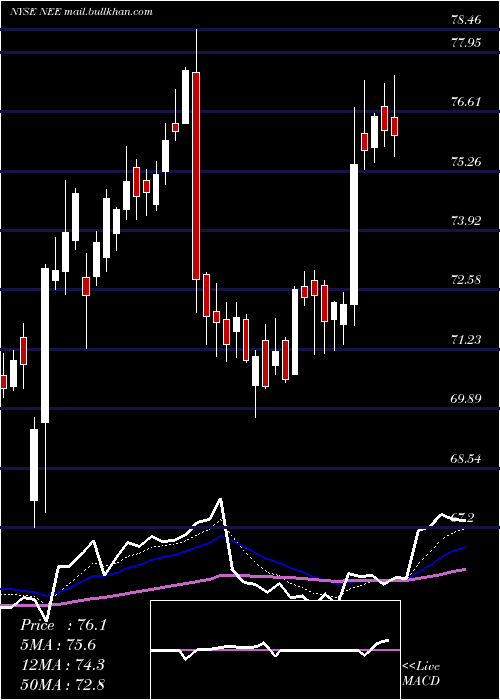Screen dimensions: 500x700
Task: Click the 78.46 price level label
Action: [x=467, y=20]
